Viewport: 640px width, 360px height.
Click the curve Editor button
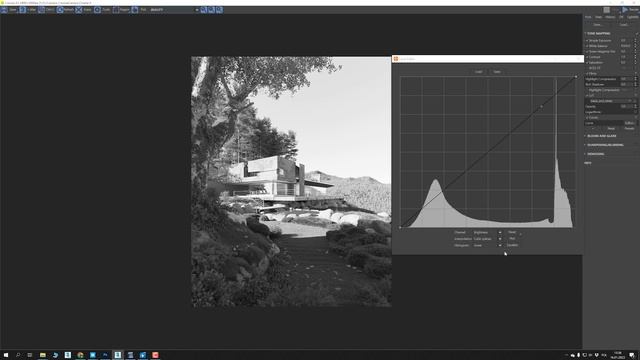point(629,123)
